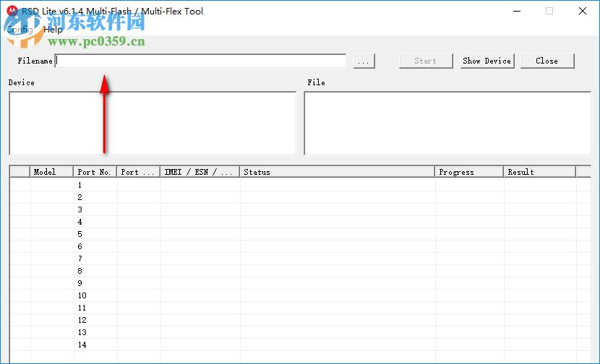The width and height of the screenshot is (600, 364).
Task: Open the Config menu
Action: (x=20, y=30)
